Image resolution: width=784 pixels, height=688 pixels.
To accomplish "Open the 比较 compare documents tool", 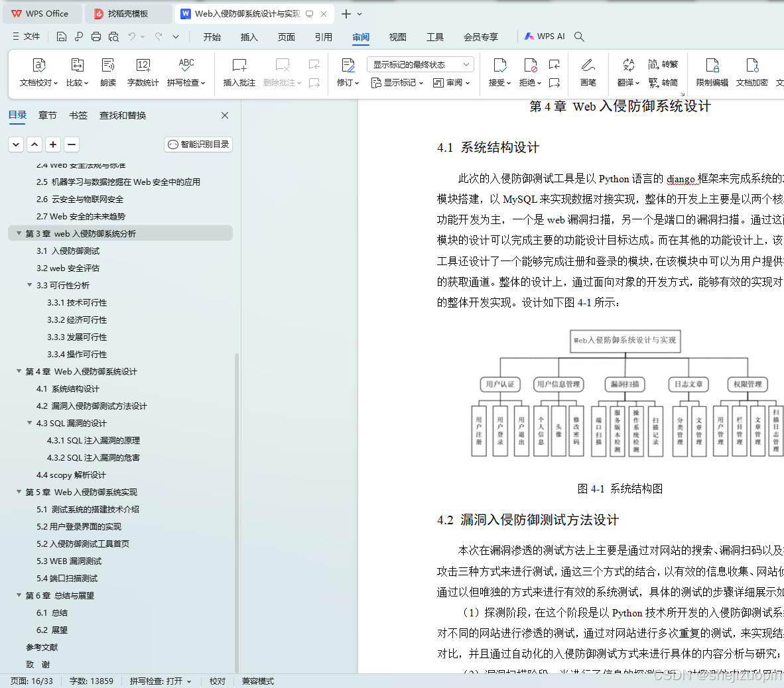I will [77, 72].
